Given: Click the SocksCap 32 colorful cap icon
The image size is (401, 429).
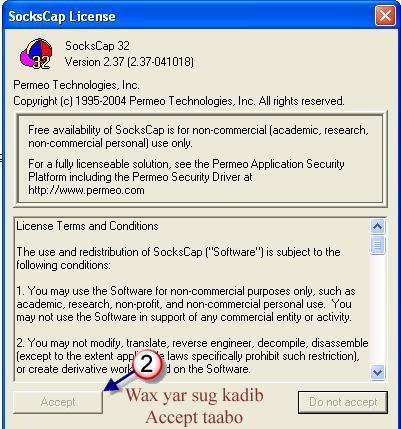Looking at the screenshot, I should [36, 54].
